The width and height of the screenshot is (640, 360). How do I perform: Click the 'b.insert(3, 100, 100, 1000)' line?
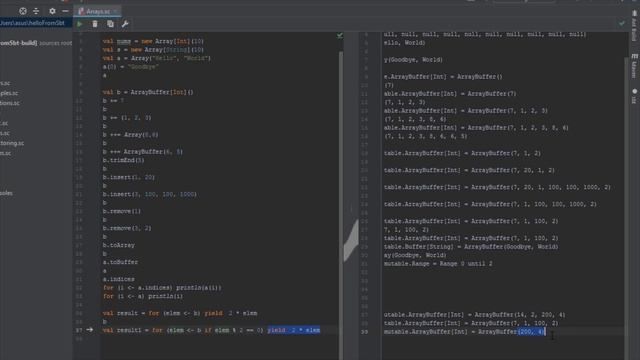tap(150, 194)
